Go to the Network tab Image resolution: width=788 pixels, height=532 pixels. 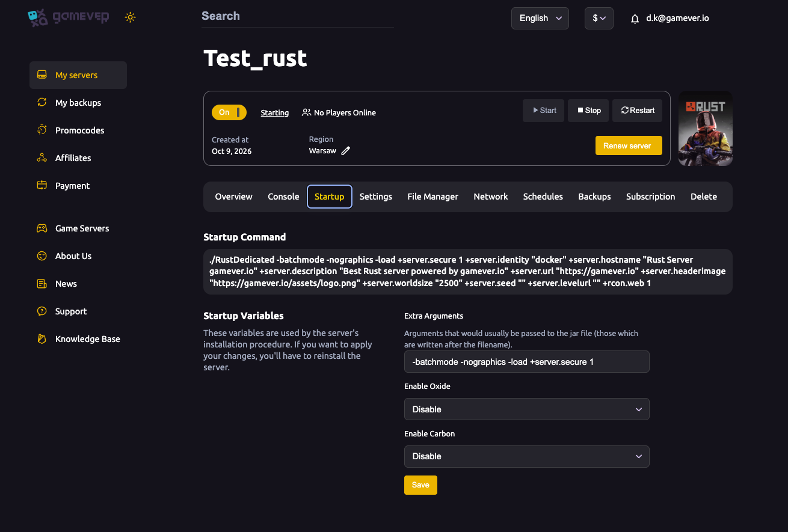click(491, 197)
